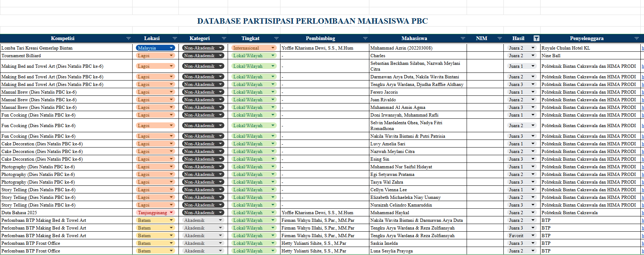Open the Favorit result dropdown

pyautogui.click(x=533, y=236)
